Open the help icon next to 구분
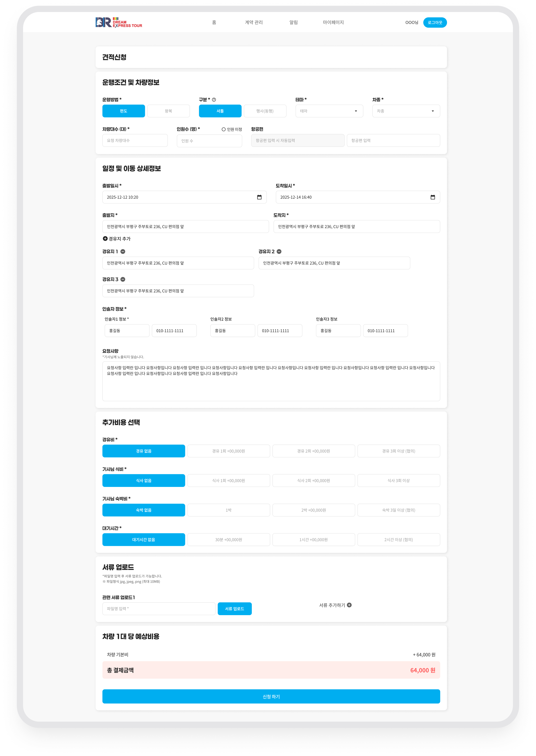 (x=214, y=100)
